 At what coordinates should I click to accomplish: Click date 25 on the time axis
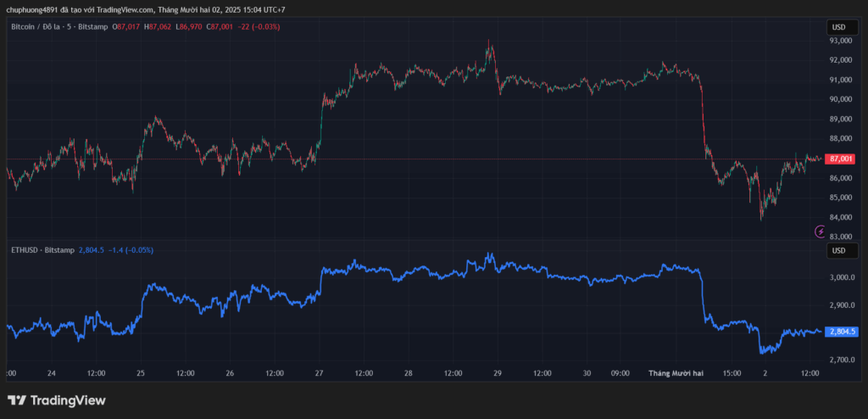point(141,373)
